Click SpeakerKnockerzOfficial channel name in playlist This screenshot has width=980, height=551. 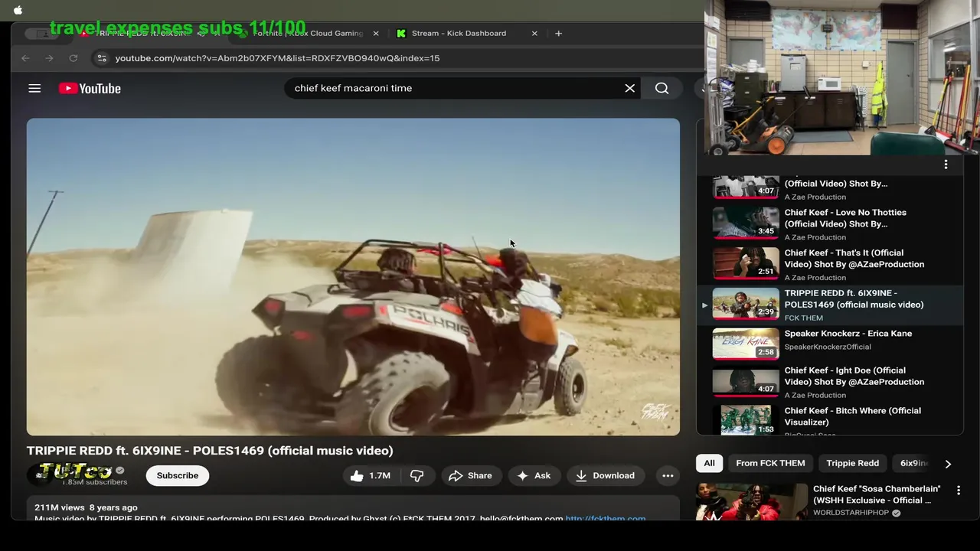(828, 347)
